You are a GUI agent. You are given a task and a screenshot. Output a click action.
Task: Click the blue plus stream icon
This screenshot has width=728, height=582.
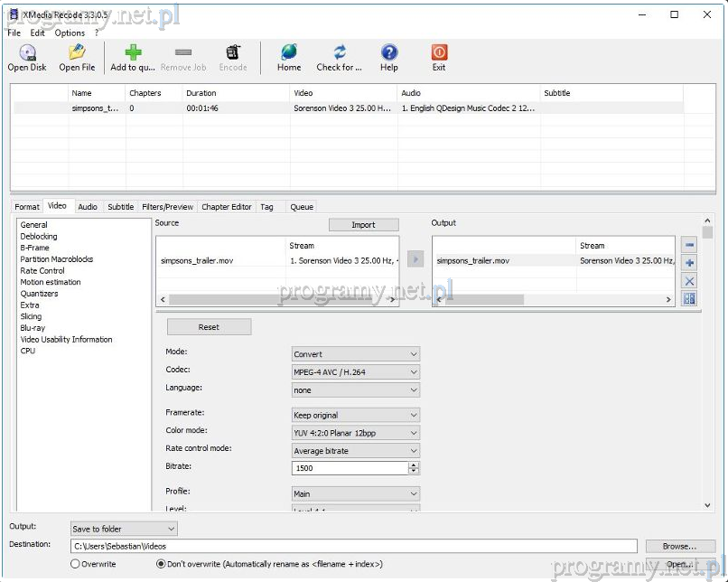pyautogui.click(x=689, y=263)
